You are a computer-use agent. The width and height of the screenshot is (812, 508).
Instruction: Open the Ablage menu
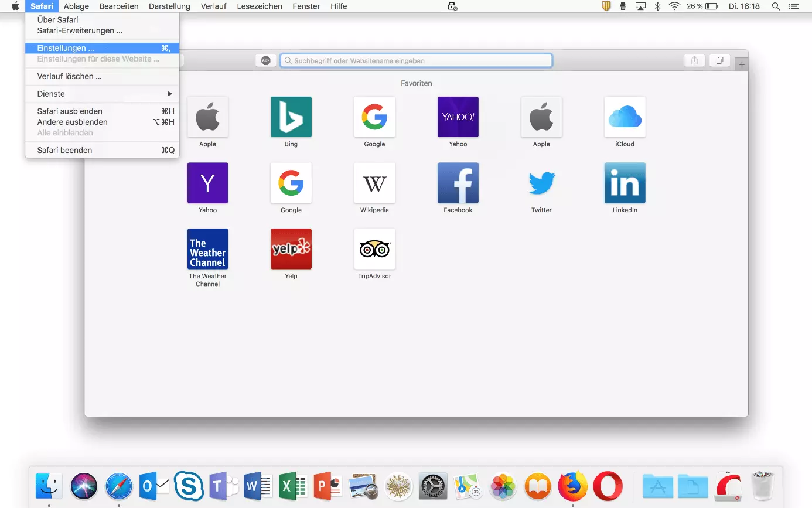(x=76, y=6)
